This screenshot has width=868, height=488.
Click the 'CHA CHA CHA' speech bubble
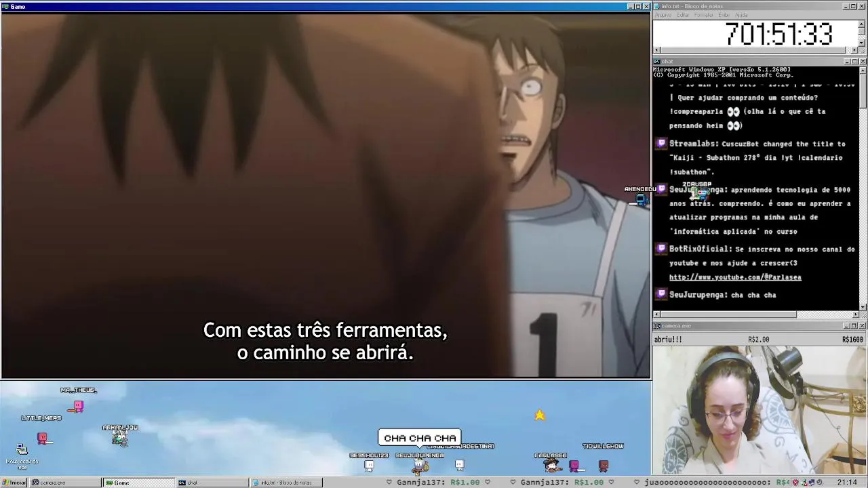pyautogui.click(x=420, y=439)
